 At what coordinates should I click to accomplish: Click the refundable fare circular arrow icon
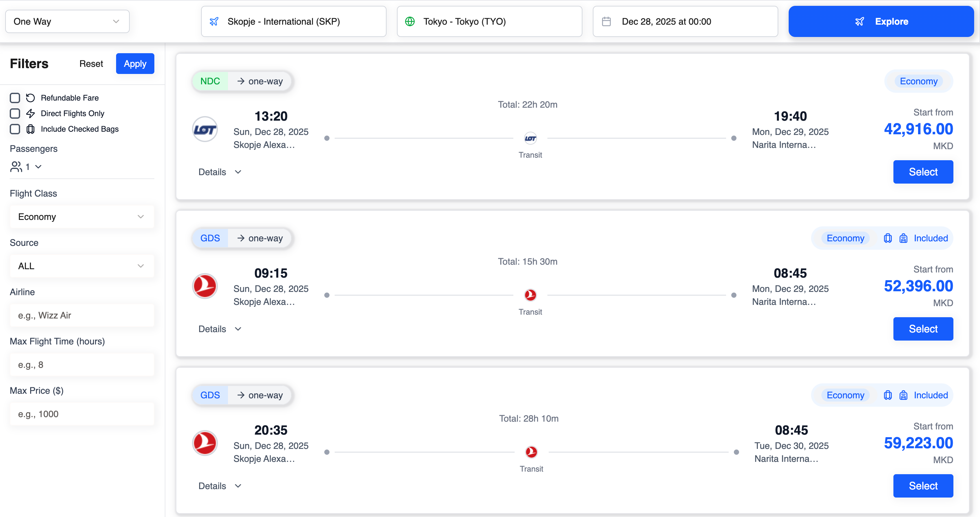[30, 98]
